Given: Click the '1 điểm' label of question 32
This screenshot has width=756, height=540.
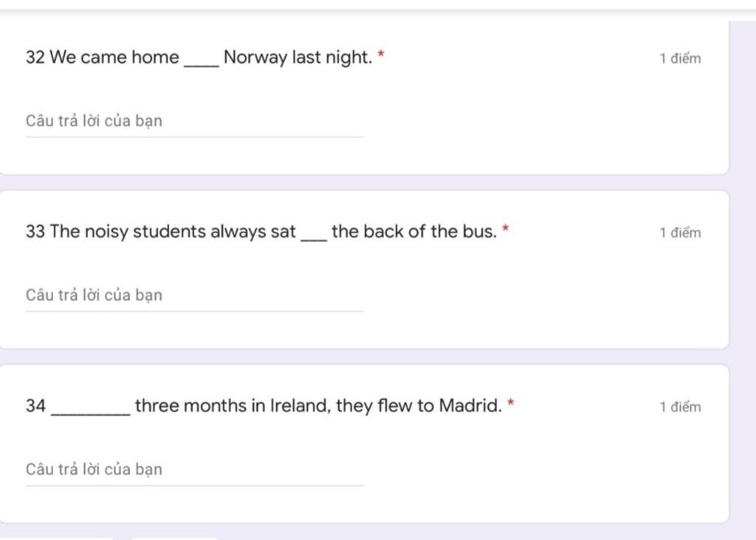Looking at the screenshot, I should 680,58.
